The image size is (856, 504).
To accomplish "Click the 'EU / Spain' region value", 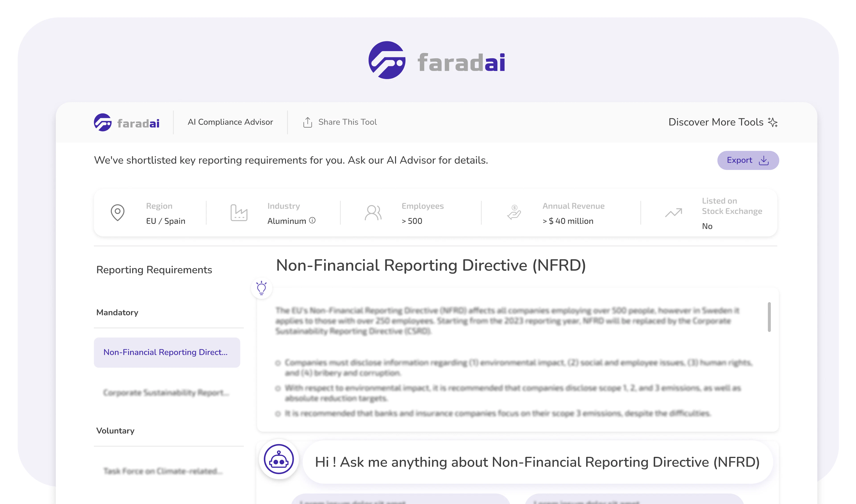I will 166,221.
